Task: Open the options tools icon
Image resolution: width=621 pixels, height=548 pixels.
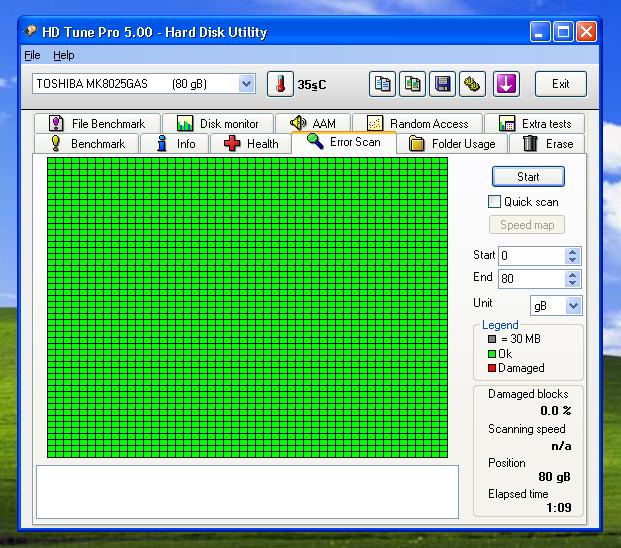Action: (471, 84)
